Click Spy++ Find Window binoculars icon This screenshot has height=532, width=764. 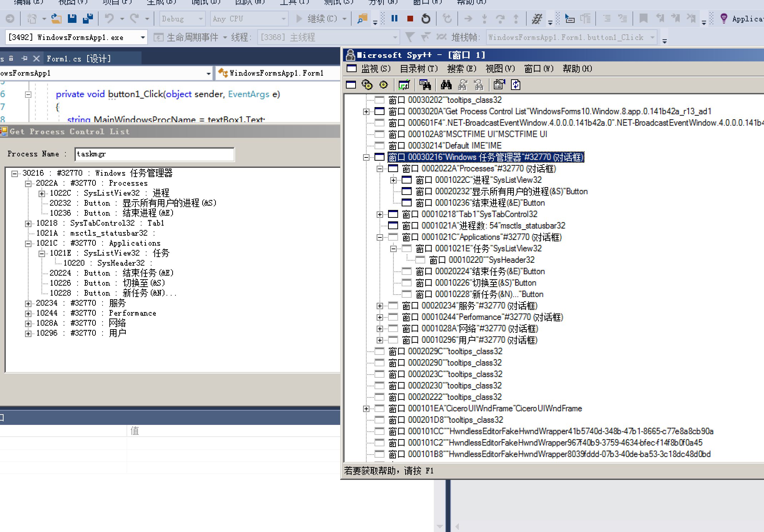point(446,85)
